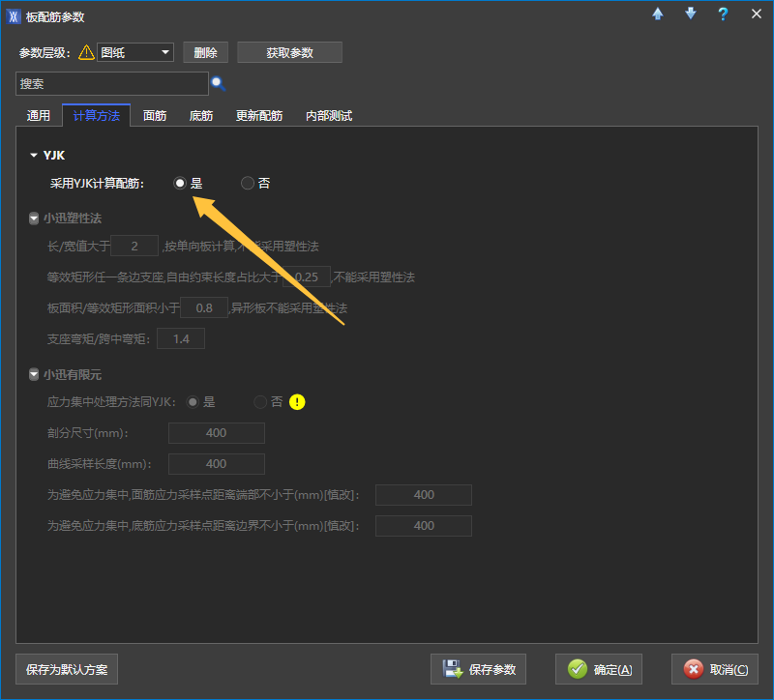Click the warning triangle next to 参数层级

(x=86, y=52)
